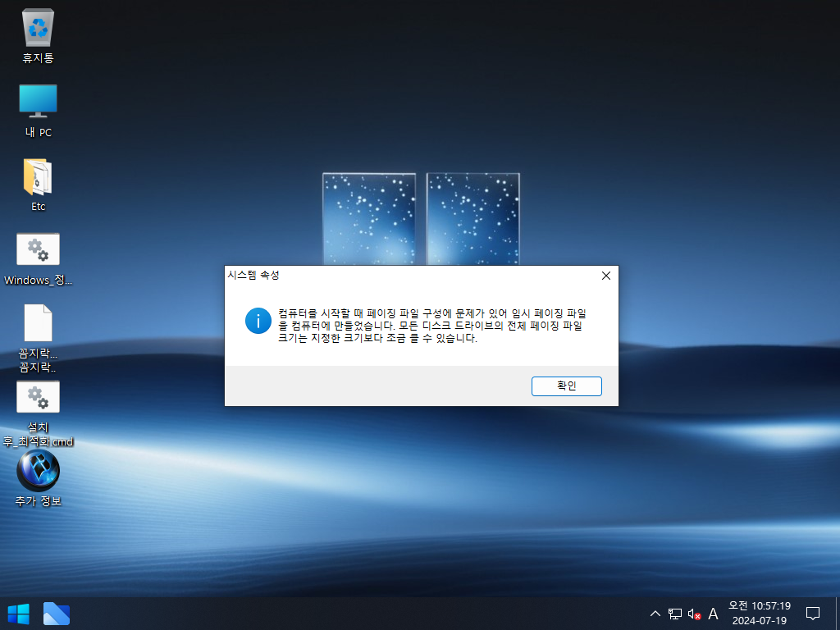The image size is (840, 630).
Task: Open the blue app pinned on taskbar
Action: click(57, 614)
